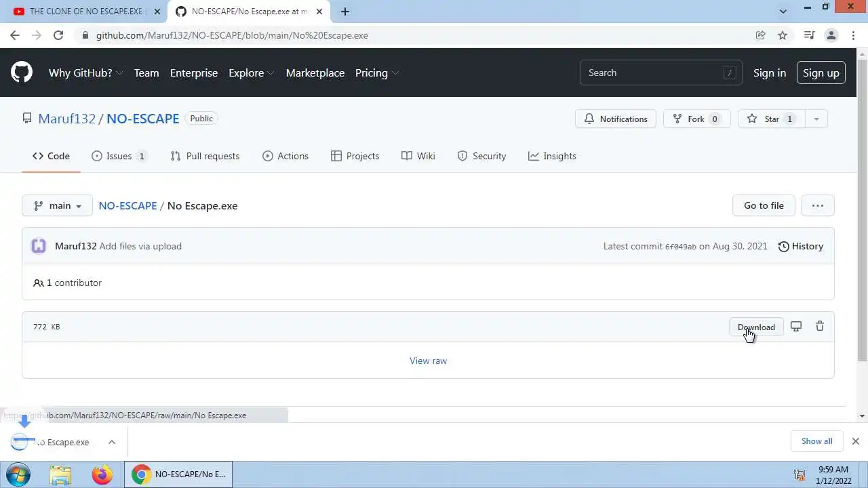Open the Windows Start button
This screenshot has width=868, height=488.
[18, 474]
